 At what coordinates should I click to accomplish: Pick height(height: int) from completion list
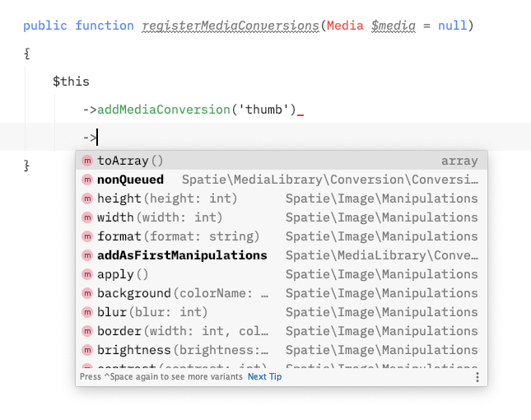pos(282,198)
